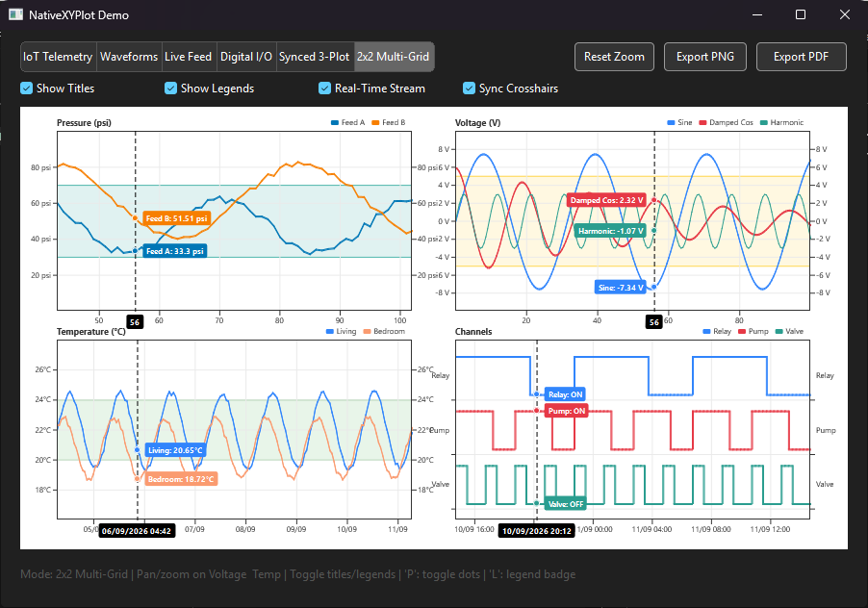This screenshot has width=868, height=608.
Task: Click the Sine legend swatch
Action: tap(671, 123)
